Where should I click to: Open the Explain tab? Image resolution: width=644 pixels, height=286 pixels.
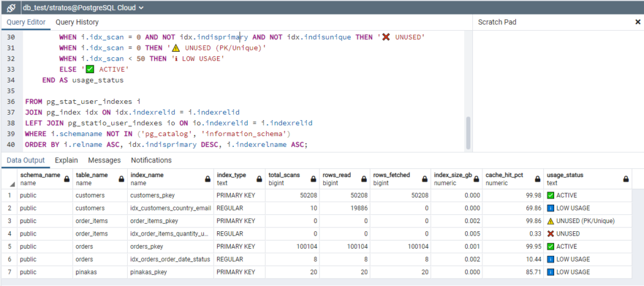tap(66, 160)
